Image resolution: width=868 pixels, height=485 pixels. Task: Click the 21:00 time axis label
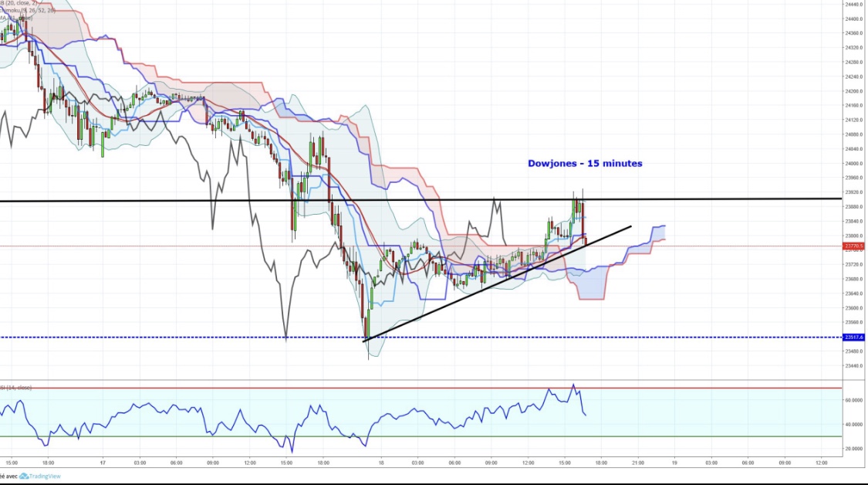[637, 463]
